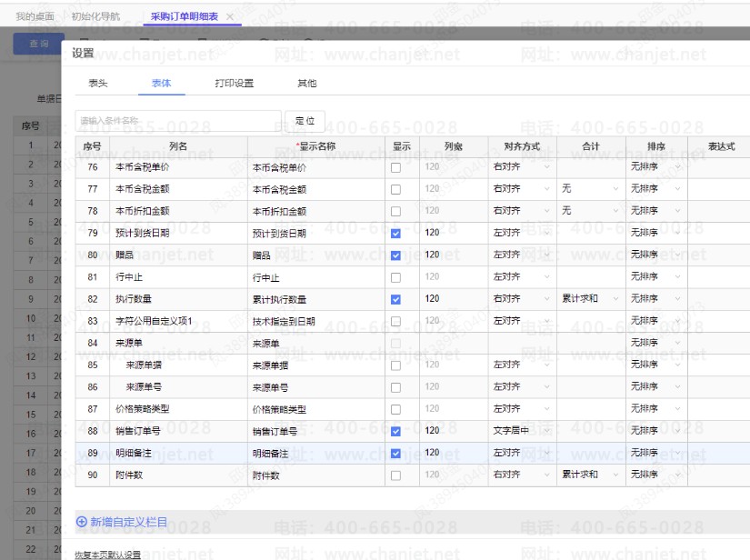Image resolution: width=750 pixels, height=560 pixels.
Task: Click the plus icon beside 新增自定义栏目
Action: click(x=82, y=522)
